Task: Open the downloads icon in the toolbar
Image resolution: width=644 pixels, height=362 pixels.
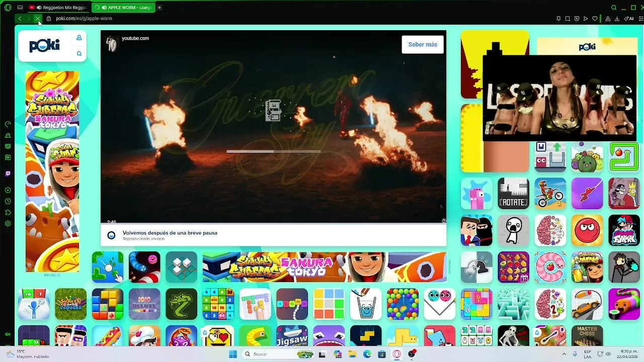Action: [x=617, y=19]
